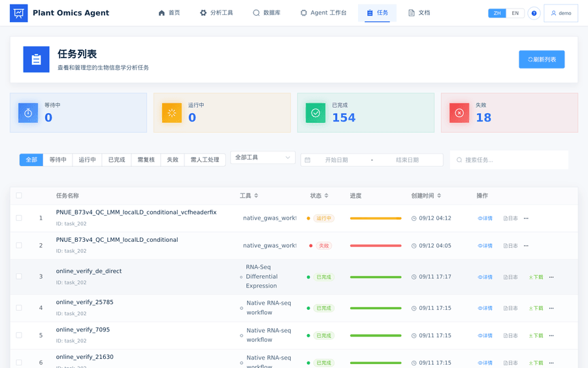The height and width of the screenshot is (368, 588).
Task: Click the search magnifier icon
Action: [x=459, y=160]
